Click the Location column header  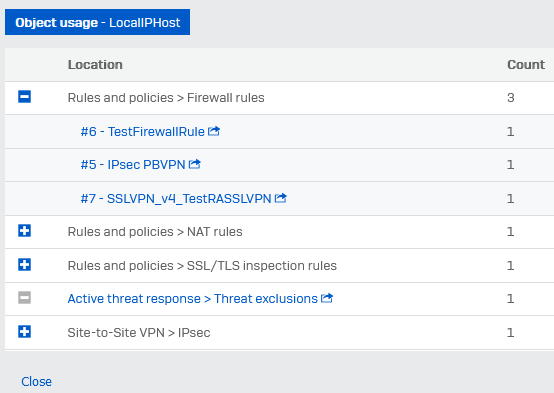95,65
